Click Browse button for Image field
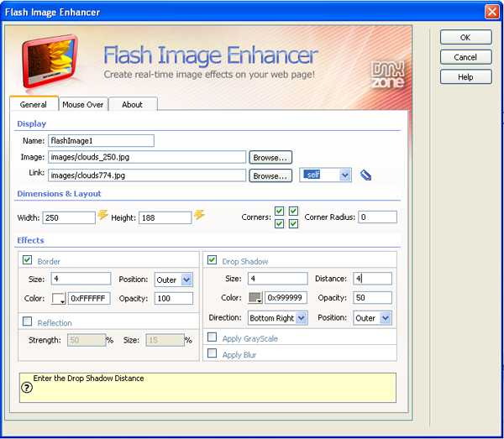 point(270,157)
